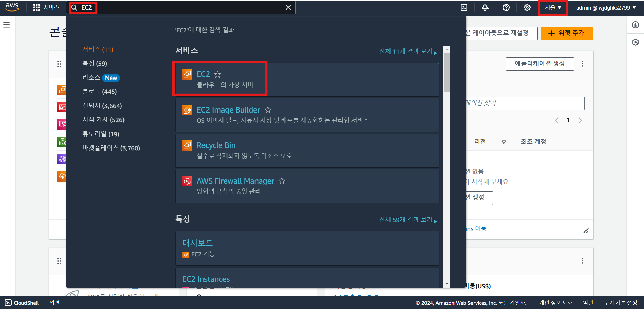Click the AWS logo home icon
644x309 pixels.
[x=12, y=7]
